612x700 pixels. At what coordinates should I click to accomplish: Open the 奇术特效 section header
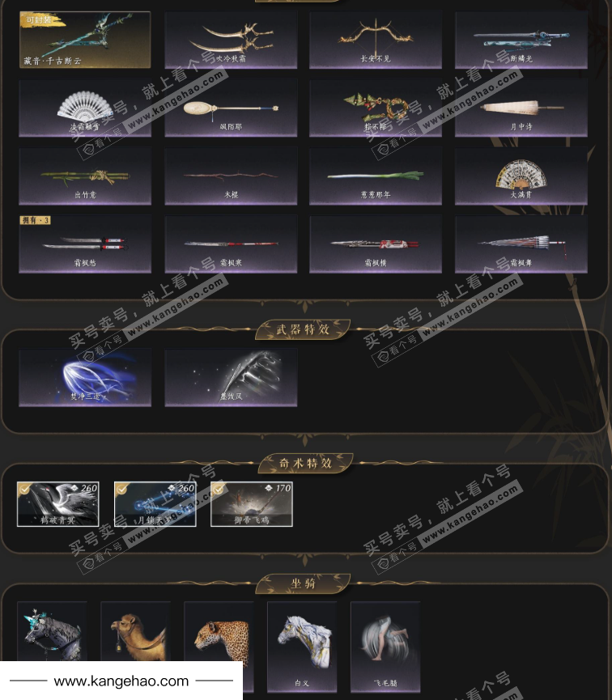pos(305,463)
